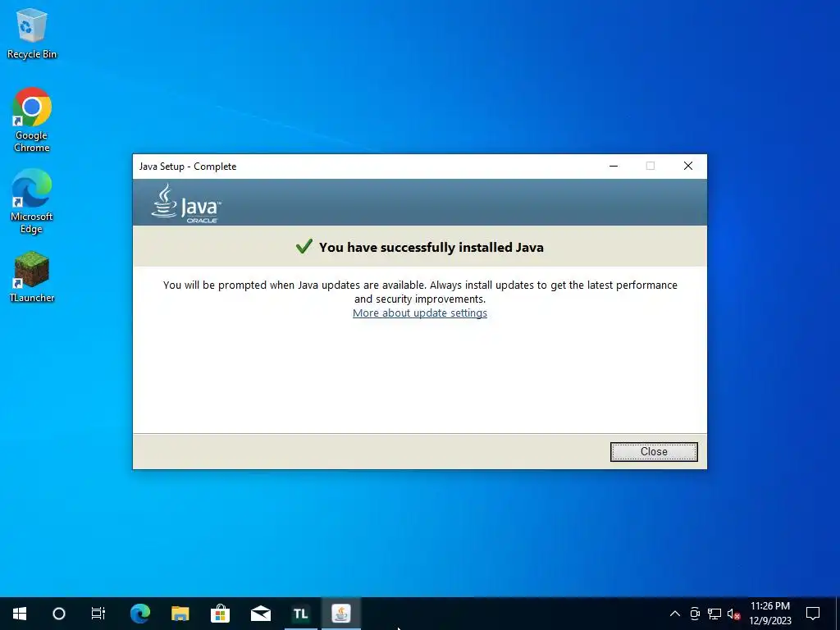Open the network status tray icon
840x630 pixels.
pos(714,614)
